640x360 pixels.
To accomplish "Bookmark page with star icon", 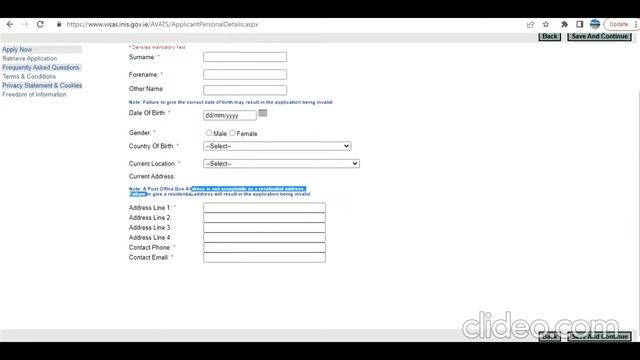I will [x=546, y=24].
